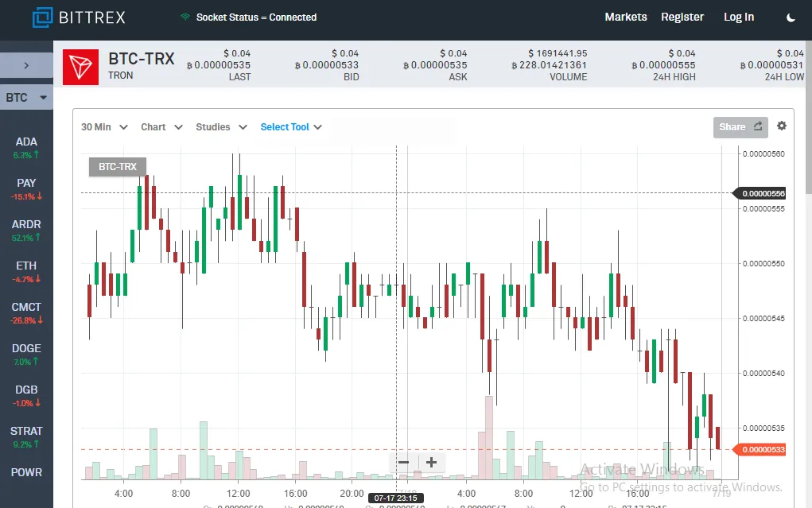Image resolution: width=812 pixels, height=508 pixels.
Task: Click the Bittrex logo icon
Action: click(42, 17)
